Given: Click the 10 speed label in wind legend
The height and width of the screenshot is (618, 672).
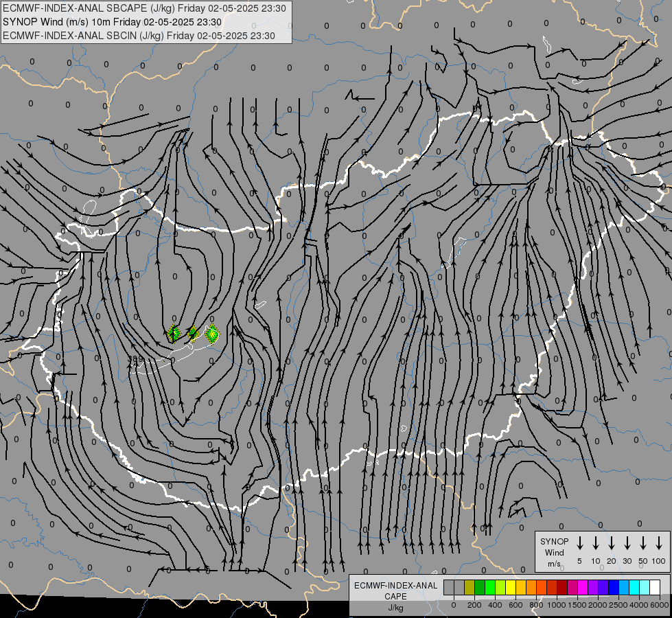Looking at the screenshot, I should pos(596,561).
